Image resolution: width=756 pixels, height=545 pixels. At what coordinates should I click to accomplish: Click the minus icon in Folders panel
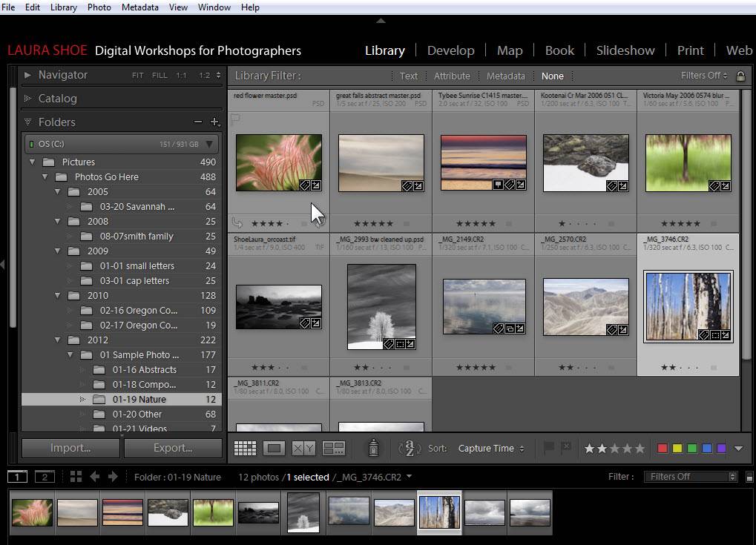198,122
